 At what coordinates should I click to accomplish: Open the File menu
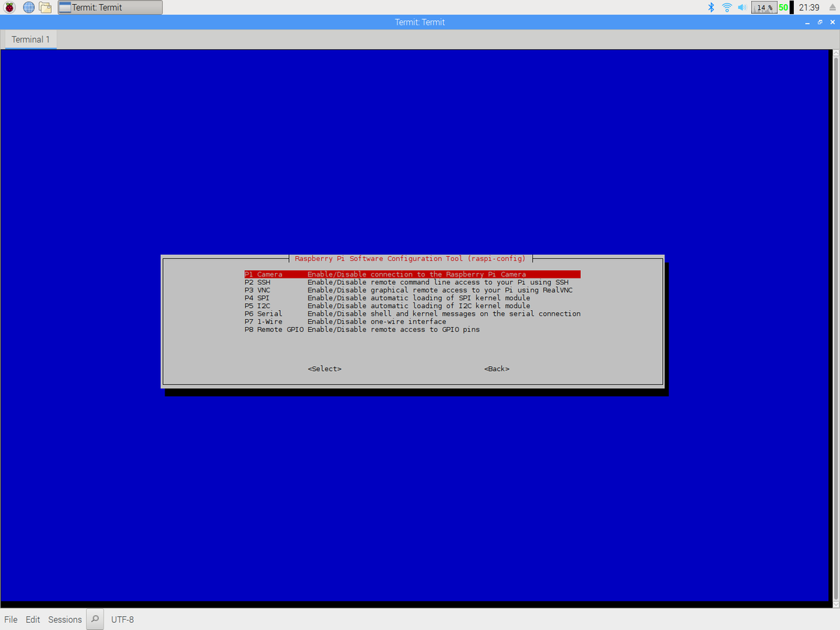[11, 619]
